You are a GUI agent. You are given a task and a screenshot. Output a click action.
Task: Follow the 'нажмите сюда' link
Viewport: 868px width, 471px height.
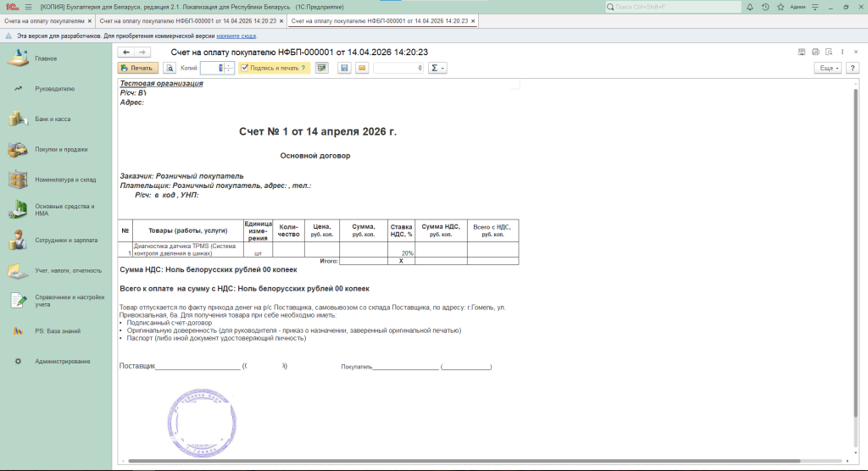[236, 36]
